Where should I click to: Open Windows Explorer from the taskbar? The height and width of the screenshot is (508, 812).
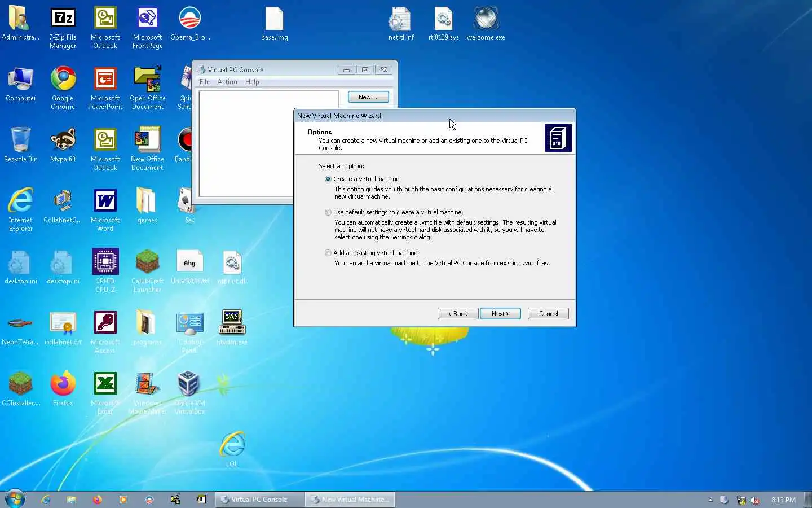tap(72, 500)
